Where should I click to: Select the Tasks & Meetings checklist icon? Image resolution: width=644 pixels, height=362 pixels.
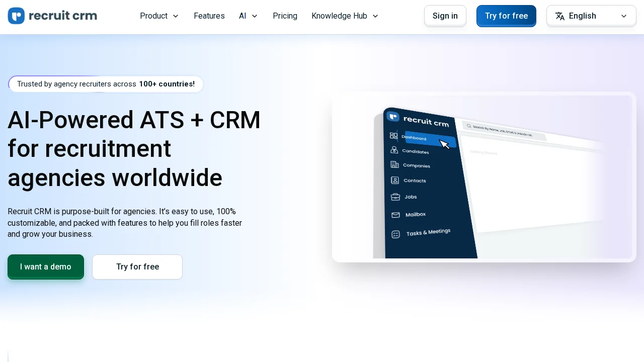tap(396, 234)
